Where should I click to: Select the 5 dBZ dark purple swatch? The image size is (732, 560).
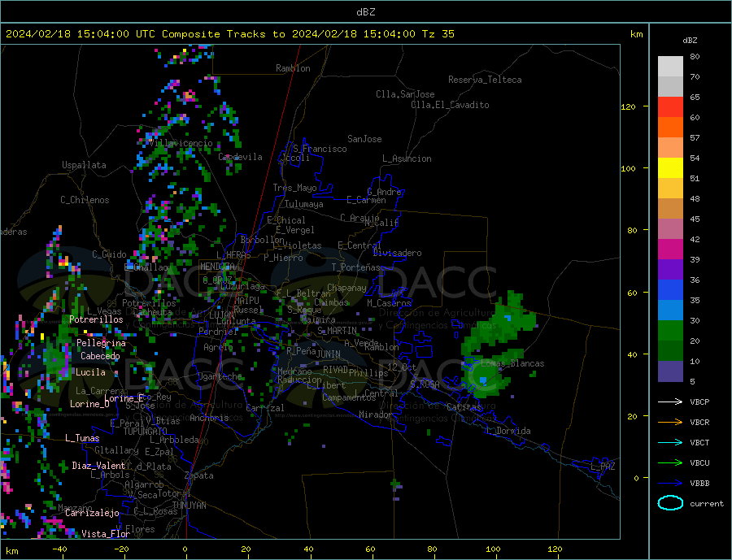[670, 371]
